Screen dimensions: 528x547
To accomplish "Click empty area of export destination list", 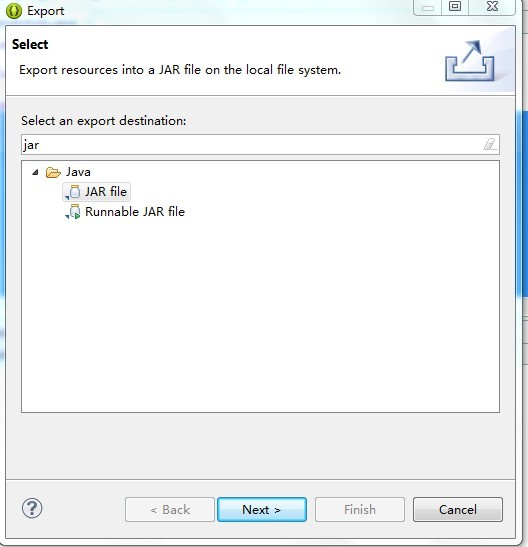I will pos(260,314).
